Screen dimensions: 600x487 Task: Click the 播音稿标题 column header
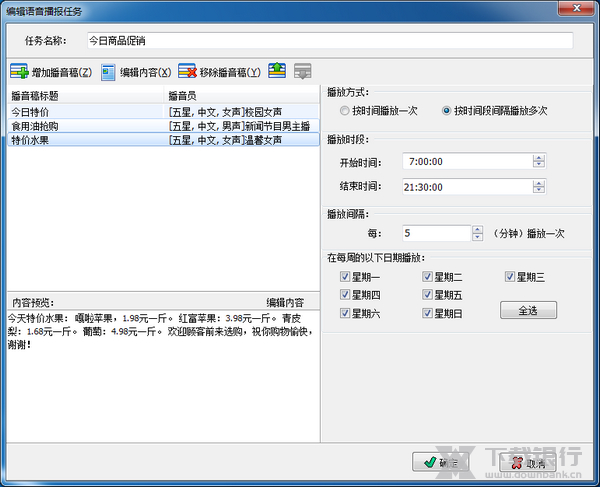tap(85, 95)
